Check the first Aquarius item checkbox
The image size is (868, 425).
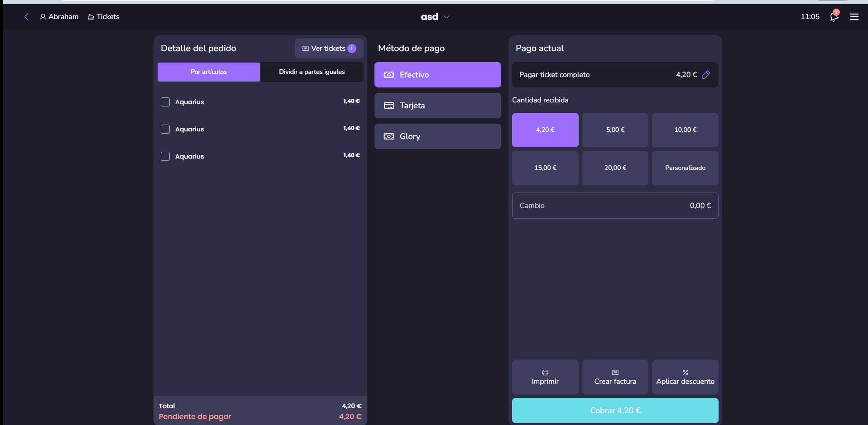[x=165, y=102]
